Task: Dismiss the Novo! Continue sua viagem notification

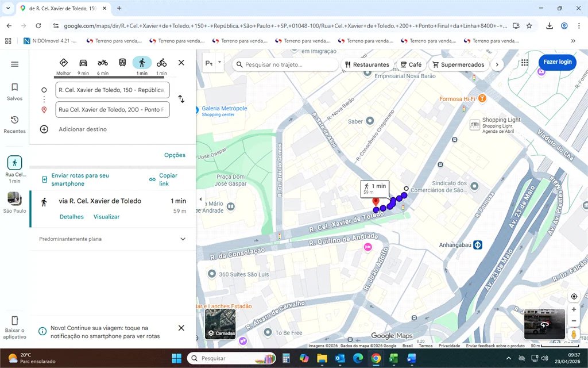Action: (x=181, y=328)
